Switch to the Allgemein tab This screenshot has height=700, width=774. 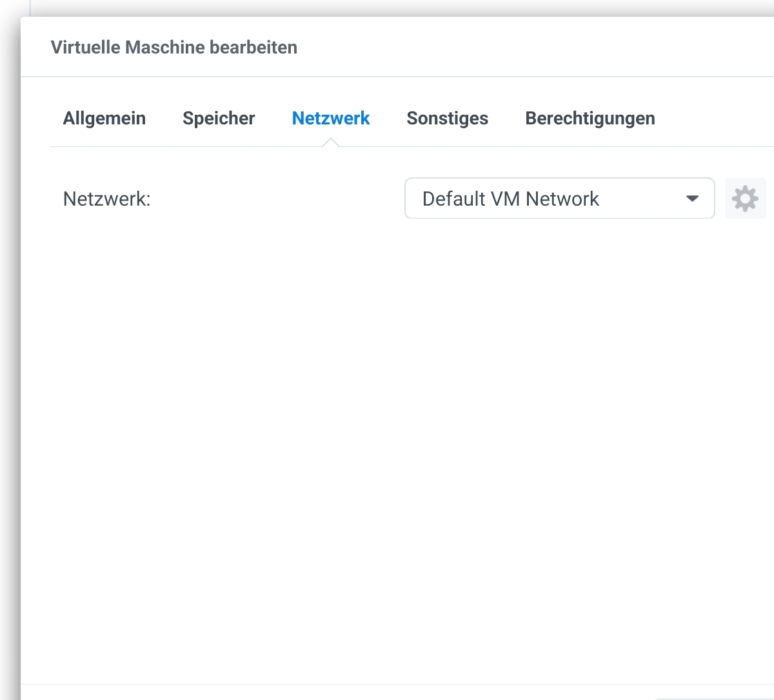point(104,119)
